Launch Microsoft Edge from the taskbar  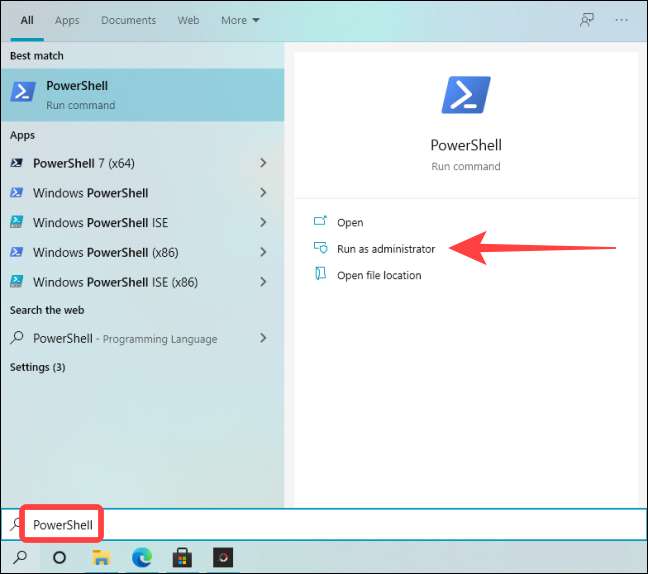point(142,557)
